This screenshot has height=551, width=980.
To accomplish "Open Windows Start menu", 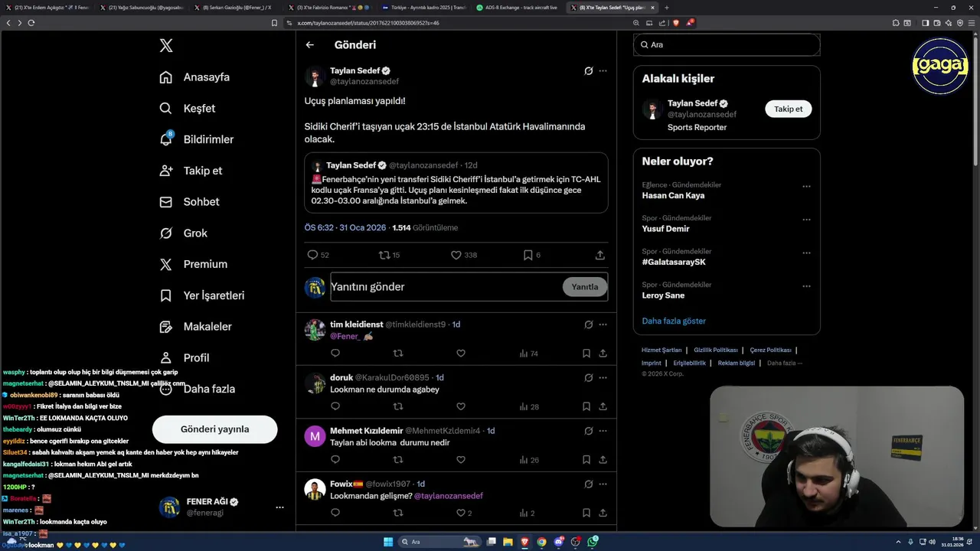I will point(388,542).
